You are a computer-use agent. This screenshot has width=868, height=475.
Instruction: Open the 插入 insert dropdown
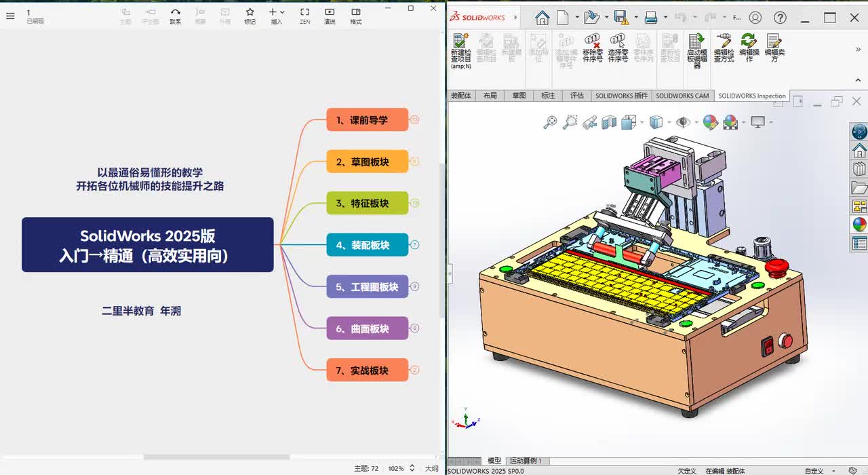click(277, 16)
